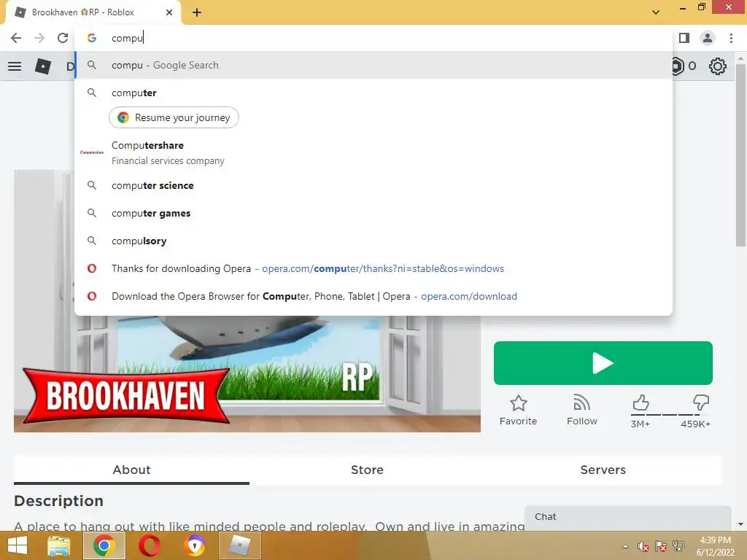Open a new browser tab
This screenshot has width=747, height=560.
point(197,13)
